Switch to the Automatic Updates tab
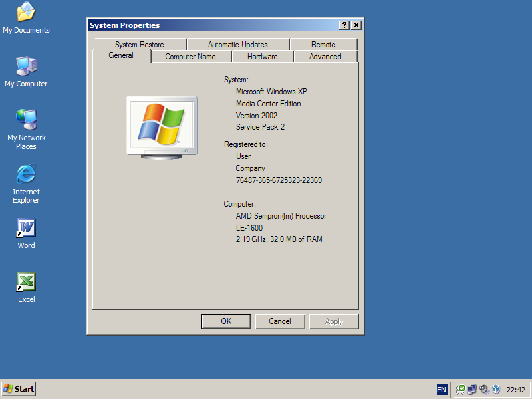This screenshot has height=399, width=532. [238, 45]
